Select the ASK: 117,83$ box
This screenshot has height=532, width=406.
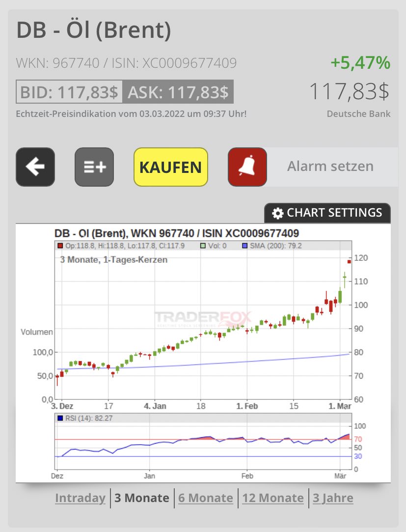coord(178,92)
